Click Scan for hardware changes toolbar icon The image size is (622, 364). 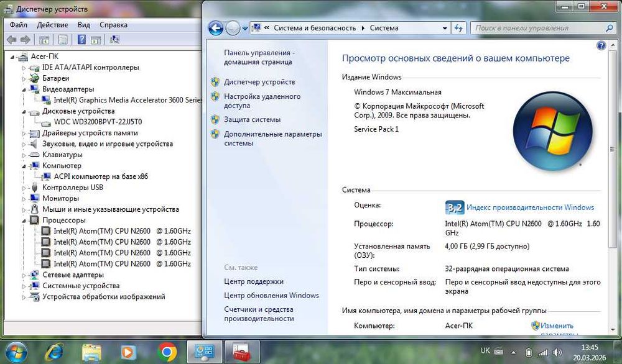click(x=114, y=40)
